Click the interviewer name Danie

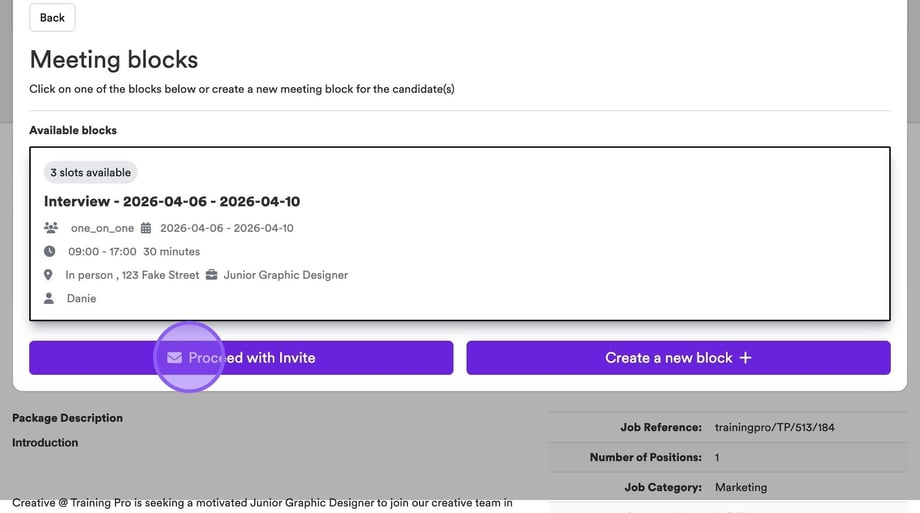[81, 298]
